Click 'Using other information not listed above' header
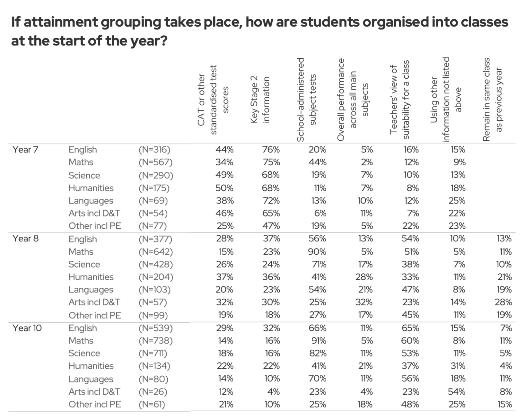 click(446, 99)
